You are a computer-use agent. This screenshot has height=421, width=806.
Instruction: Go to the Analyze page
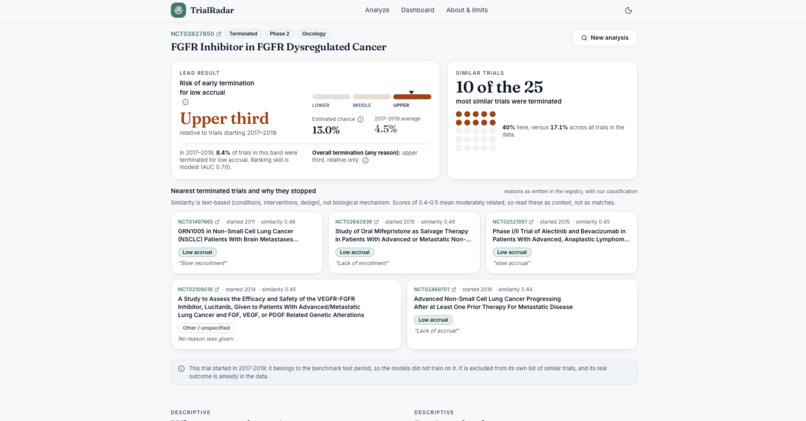click(377, 10)
